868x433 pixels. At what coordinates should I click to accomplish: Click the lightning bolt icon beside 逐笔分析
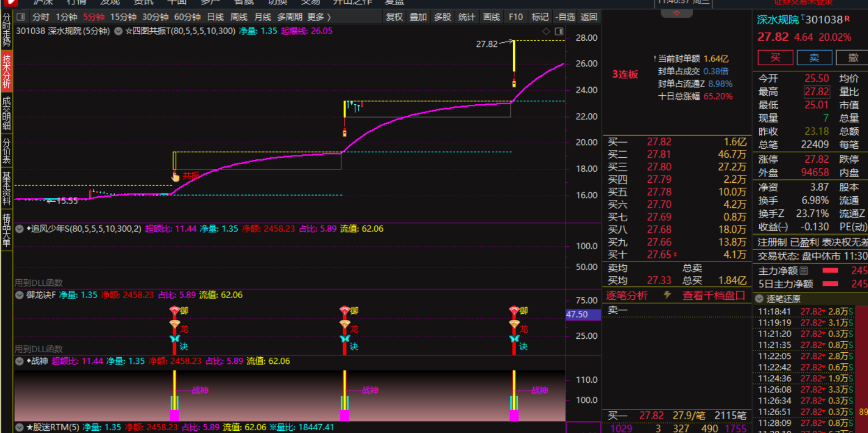point(667,295)
